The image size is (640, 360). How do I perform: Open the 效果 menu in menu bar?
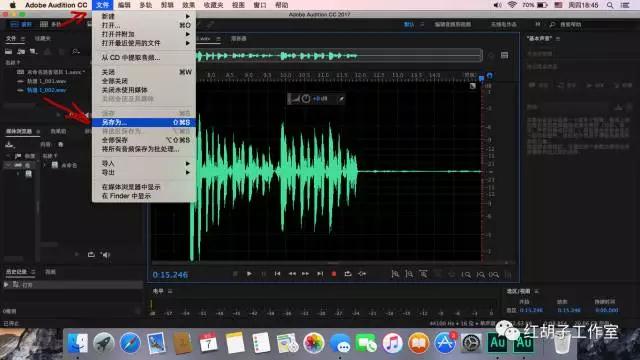(189, 5)
